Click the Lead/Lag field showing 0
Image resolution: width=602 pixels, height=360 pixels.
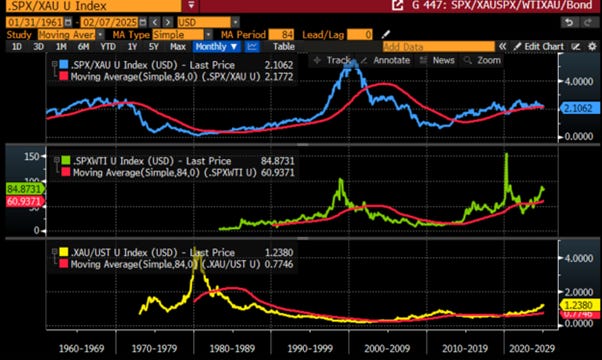360,35
